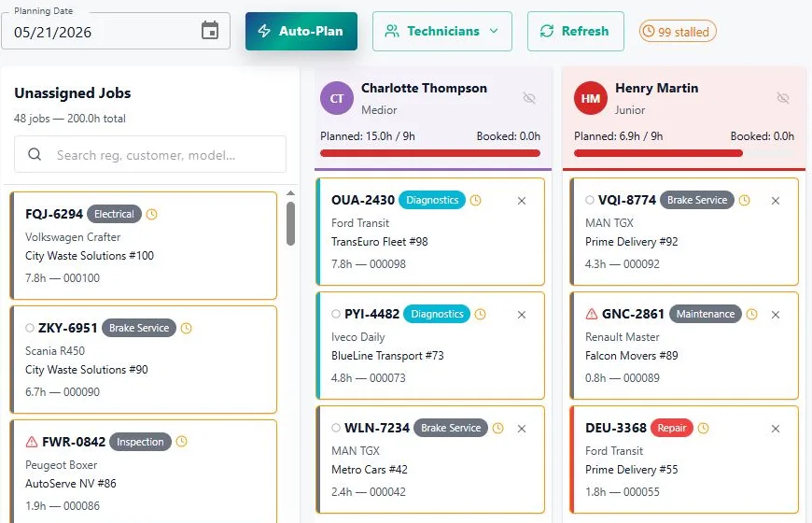The height and width of the screenshot is (523, 812).
Task: Click Prime Delivery #92 customer text
Action: 631,242
